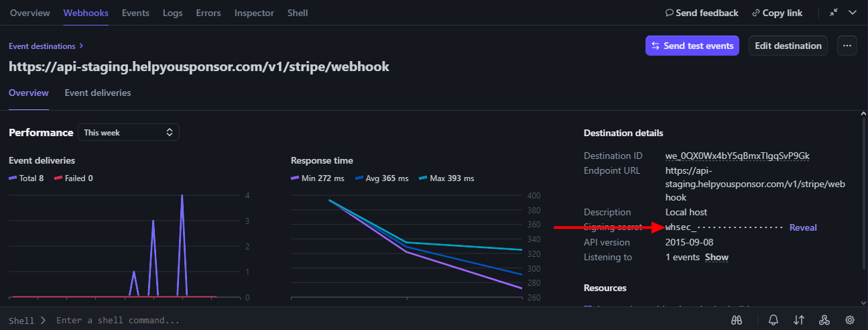Open the Events tab
The image size is (868, 330).
tap(135, 13)
